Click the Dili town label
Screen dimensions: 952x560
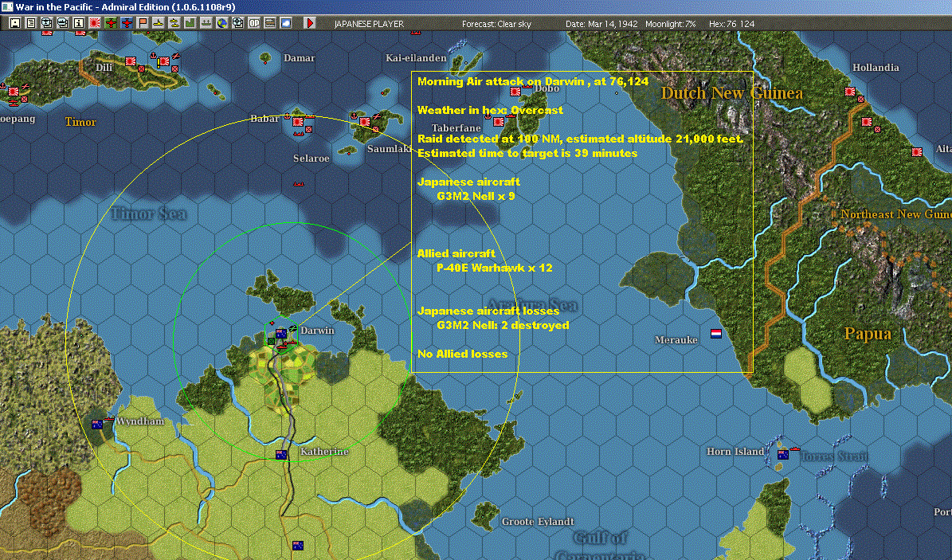(x=104, y=67)
